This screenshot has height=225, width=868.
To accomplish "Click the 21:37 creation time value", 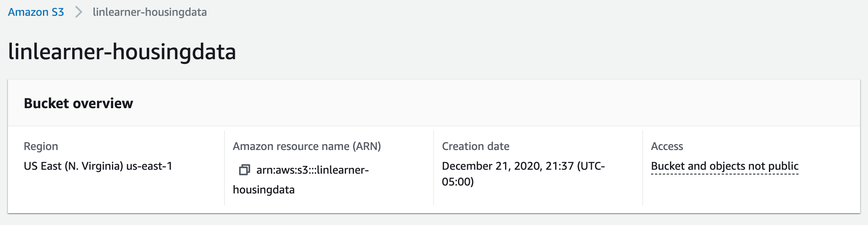I will point(559,166).
